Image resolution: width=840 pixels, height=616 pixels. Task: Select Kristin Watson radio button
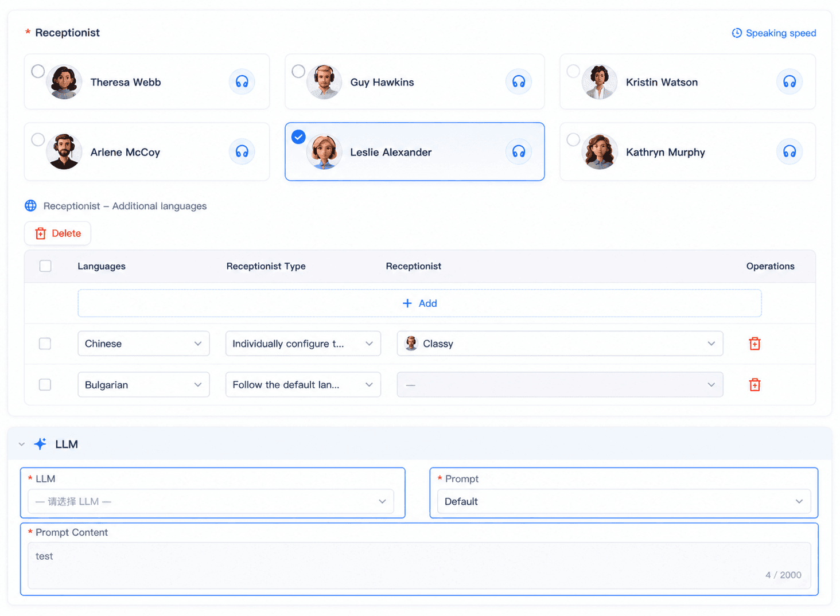(573, 71)
